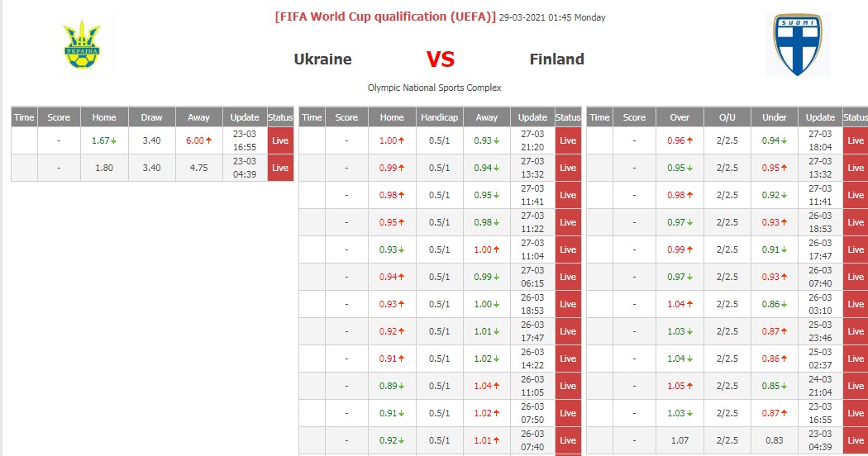Click Live button for over/under row 24-03 21:04
868x456 pixels.
click(x=856, y=386)
